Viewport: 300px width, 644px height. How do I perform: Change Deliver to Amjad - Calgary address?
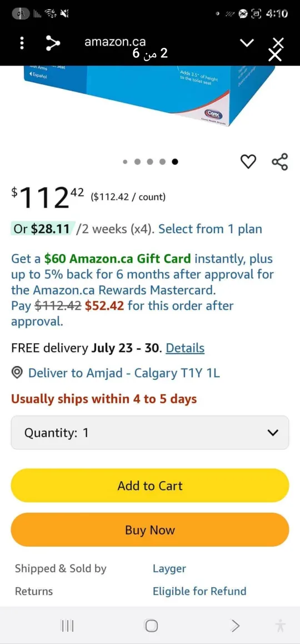coord(124,373)
